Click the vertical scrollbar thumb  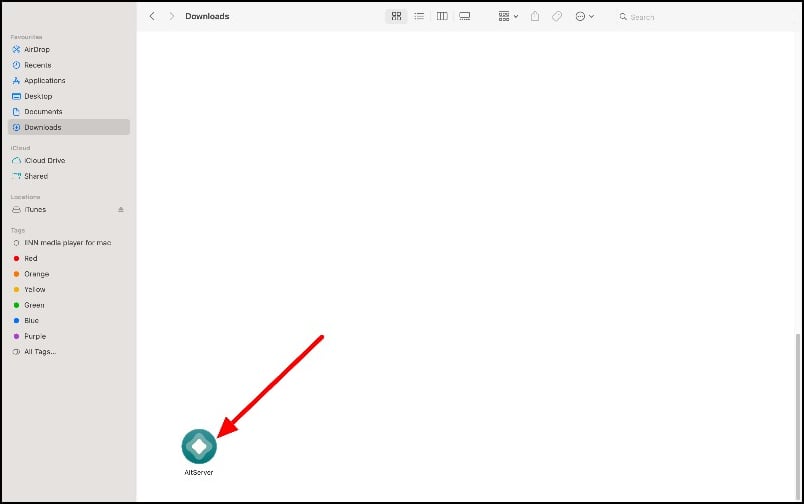click(x=797, y=415)
